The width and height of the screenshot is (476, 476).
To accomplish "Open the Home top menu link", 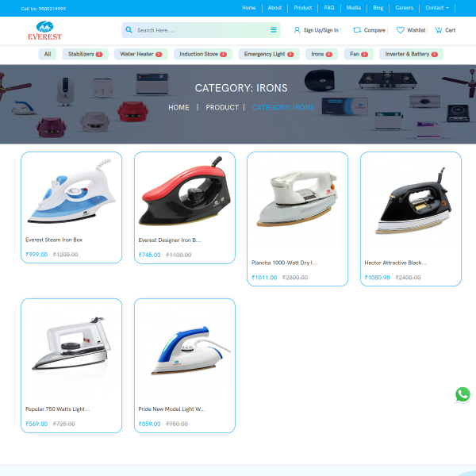I will 248,8.
